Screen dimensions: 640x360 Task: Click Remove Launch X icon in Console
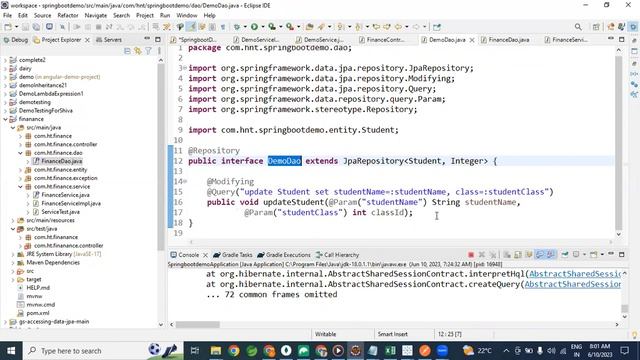[482, 255]
